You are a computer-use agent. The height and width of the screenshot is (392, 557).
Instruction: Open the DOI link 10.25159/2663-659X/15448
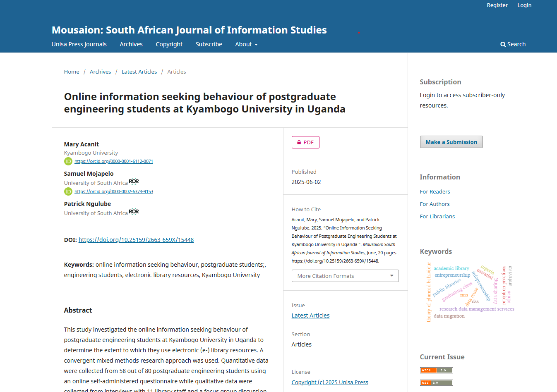click(x=136, y=240)
